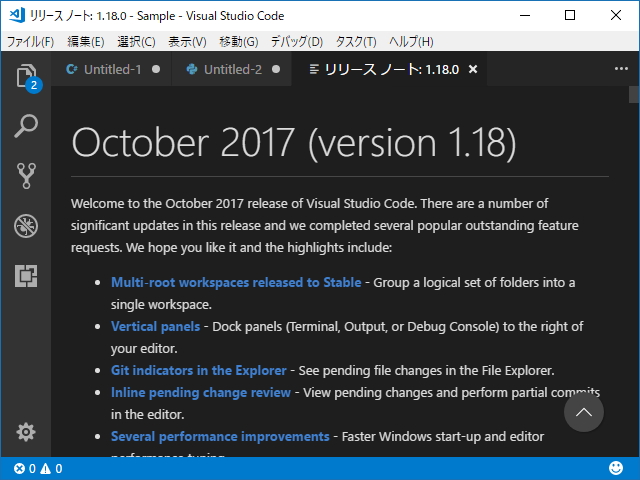Image resolution: width=640 pixels, height=480 pixels.
Task: Open the 選択(C) menu
Action: pos(136,42)
